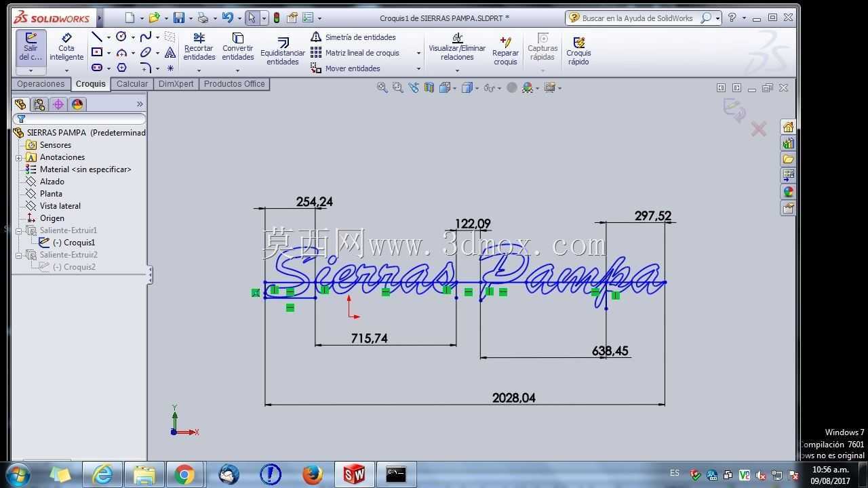This screenshot has height=488, width=868.
Task: Choose the Text sketch tool
Action: (x=170, y=52)
